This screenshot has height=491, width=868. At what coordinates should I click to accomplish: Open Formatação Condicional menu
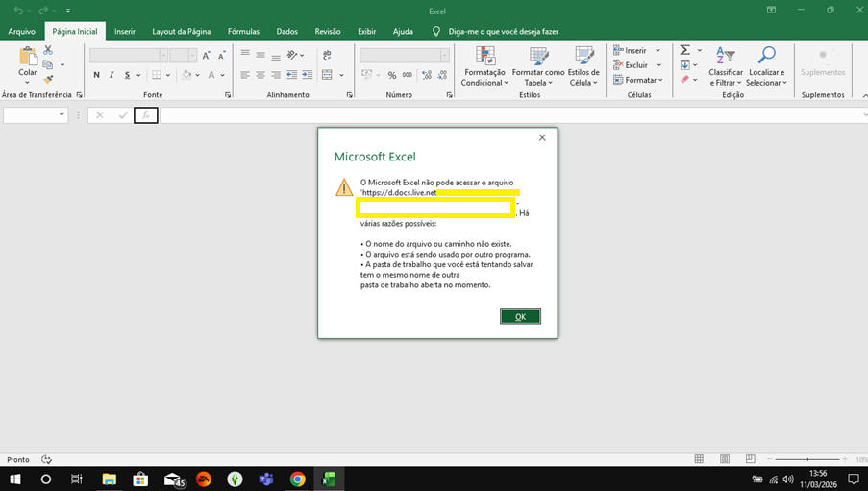point(484,66)
